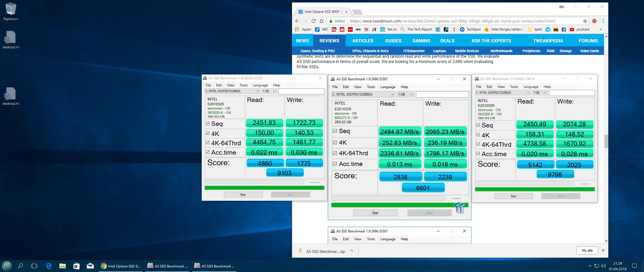Open the IMDb bookmark icon
Viewport: 644px width, 272px height.
(x=556, y=29)
